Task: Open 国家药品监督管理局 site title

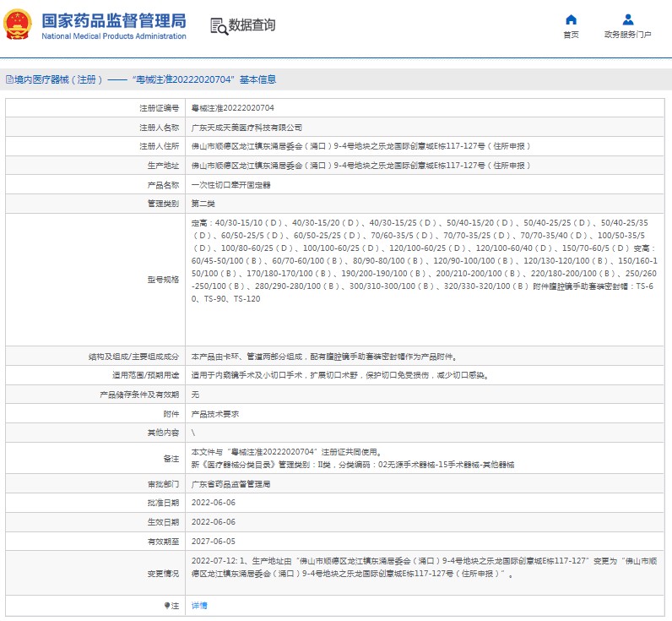Action: tap(114, 20)
